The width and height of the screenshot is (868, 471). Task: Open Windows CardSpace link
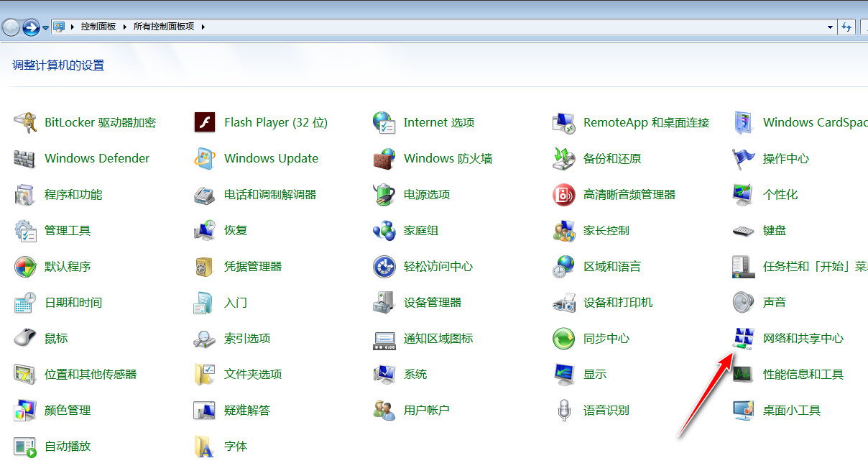(816, 123)
